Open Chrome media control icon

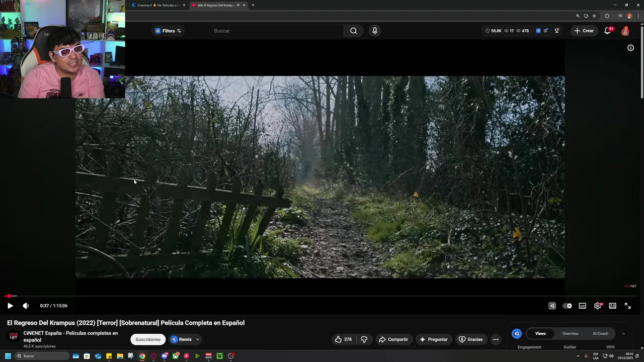point(620,16)
